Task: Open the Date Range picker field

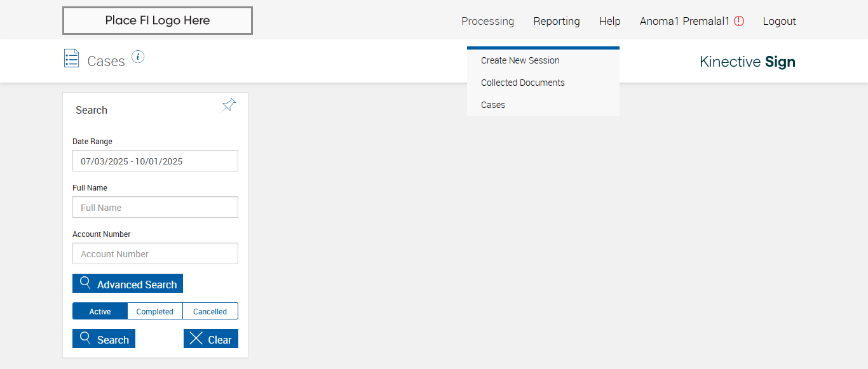Action: click(x=155, y=161)
